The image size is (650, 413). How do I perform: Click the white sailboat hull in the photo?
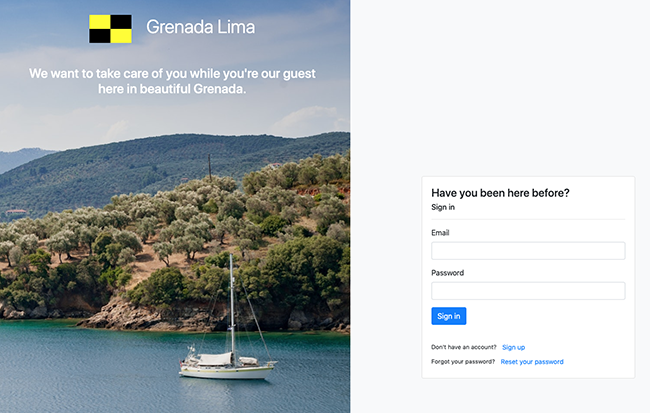tap(226, 370)
